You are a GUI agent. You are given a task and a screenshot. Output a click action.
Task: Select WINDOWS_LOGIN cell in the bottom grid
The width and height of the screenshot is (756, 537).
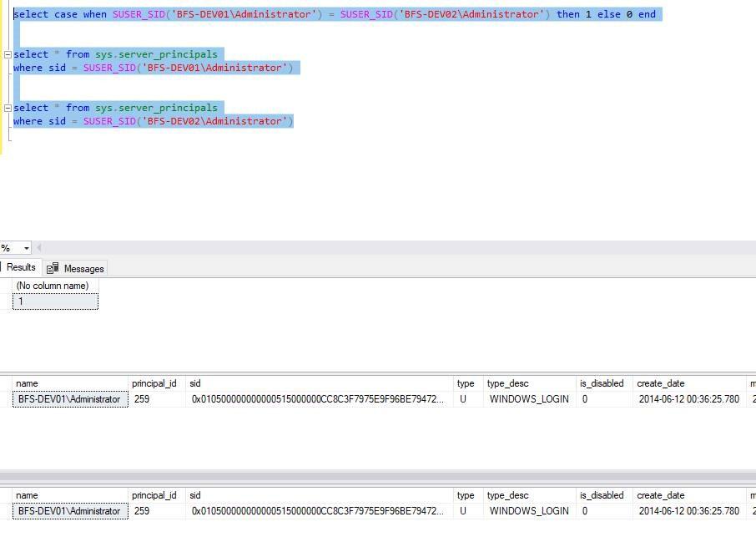click(x=529, y=511)
